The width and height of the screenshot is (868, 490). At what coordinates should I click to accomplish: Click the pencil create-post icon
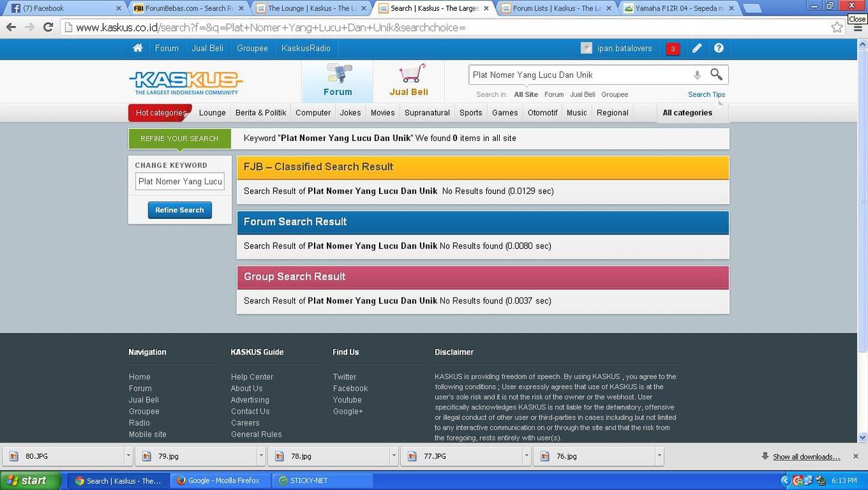(x=696, y=48)
